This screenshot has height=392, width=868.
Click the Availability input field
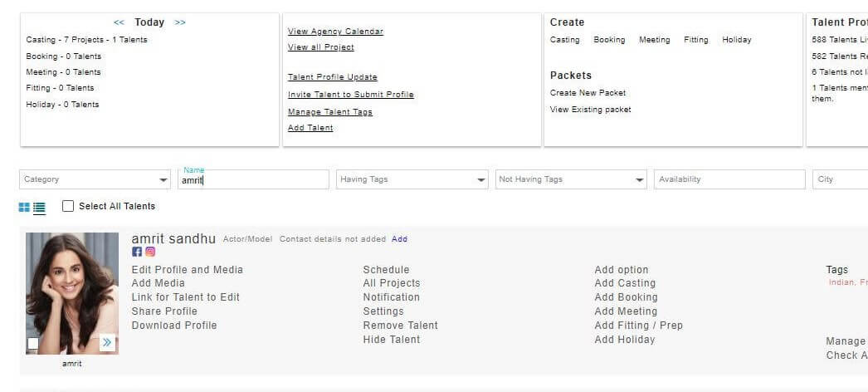729,179
